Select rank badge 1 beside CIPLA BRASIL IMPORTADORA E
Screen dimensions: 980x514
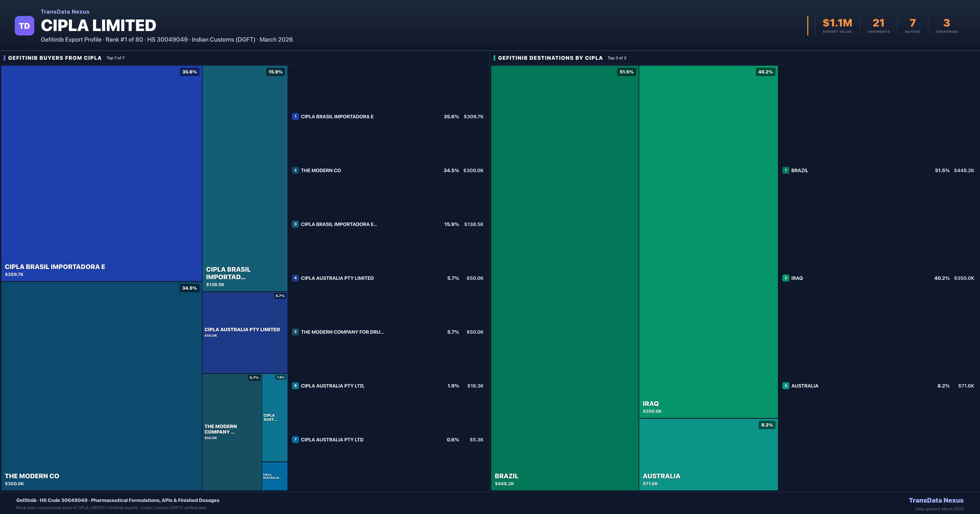[x=295, y=117]
